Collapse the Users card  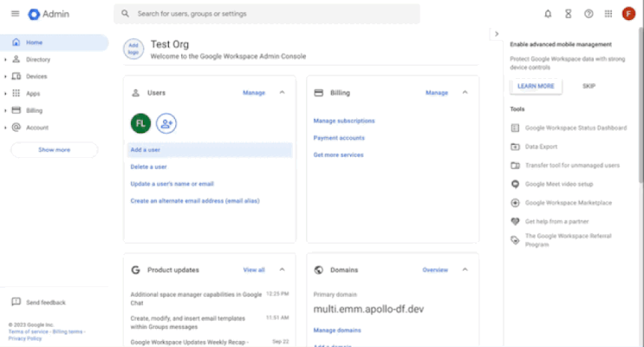283,93
